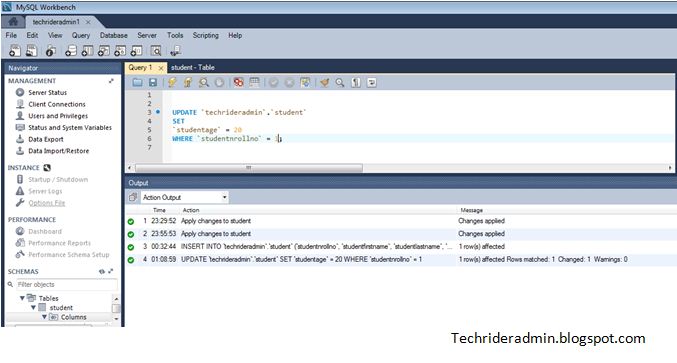
Task: Collapse the Tables tree node
Action: pyautogui.click(x=22, y=298)
